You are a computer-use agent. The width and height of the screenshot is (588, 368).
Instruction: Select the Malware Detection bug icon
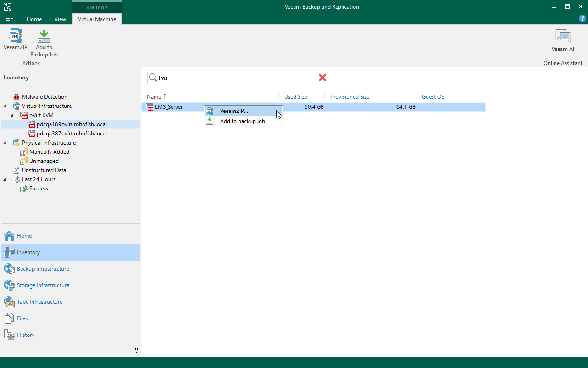click(x=17, y=97)
